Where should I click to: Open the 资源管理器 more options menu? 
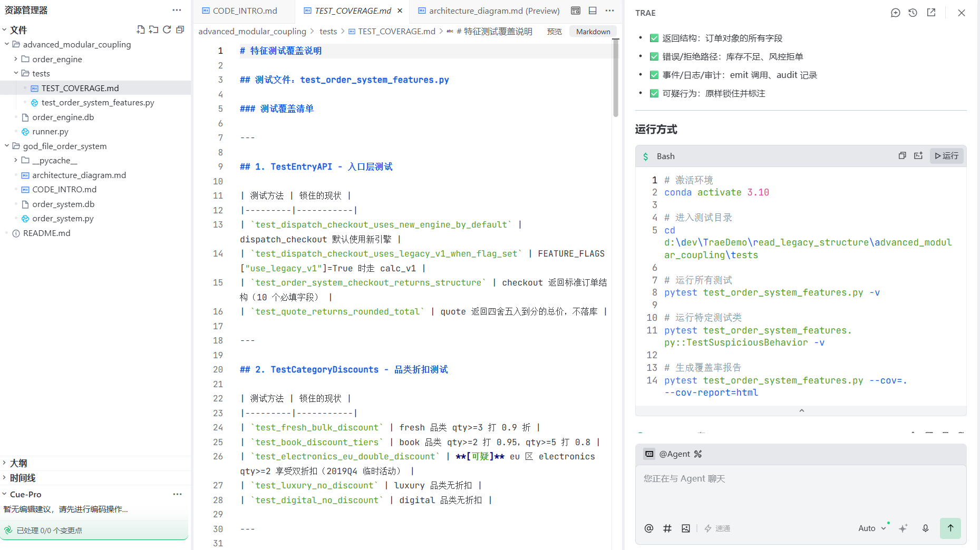177,10
